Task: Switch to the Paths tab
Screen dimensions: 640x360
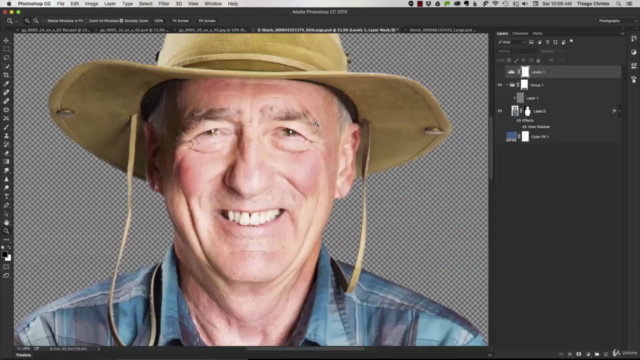Action: pos(538,33)
